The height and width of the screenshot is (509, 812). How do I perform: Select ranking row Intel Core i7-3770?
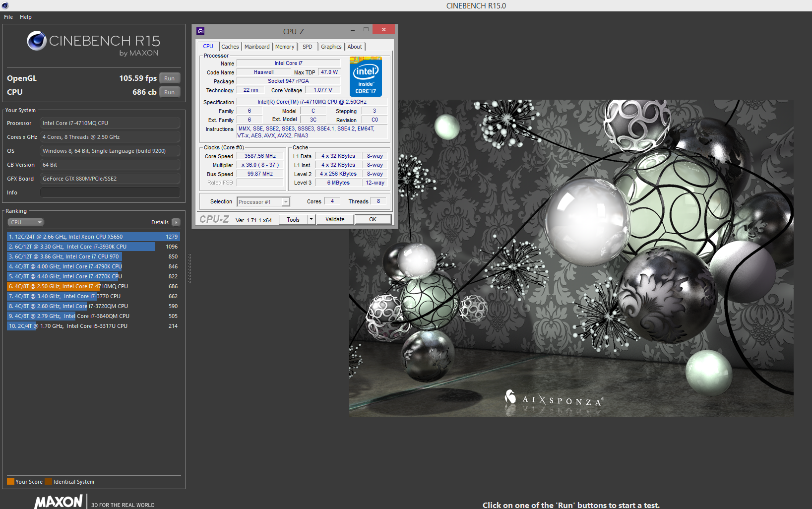93,296
